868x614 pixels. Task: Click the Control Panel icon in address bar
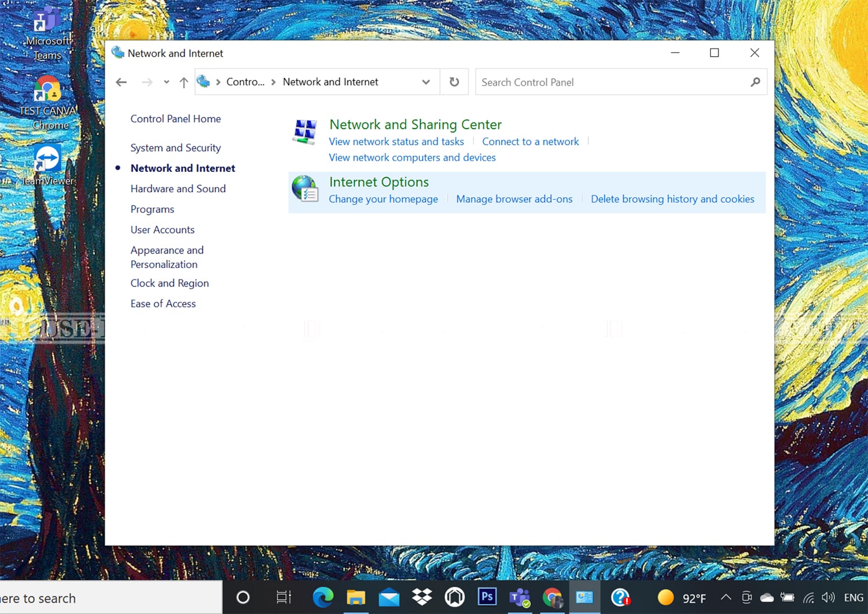203,82
